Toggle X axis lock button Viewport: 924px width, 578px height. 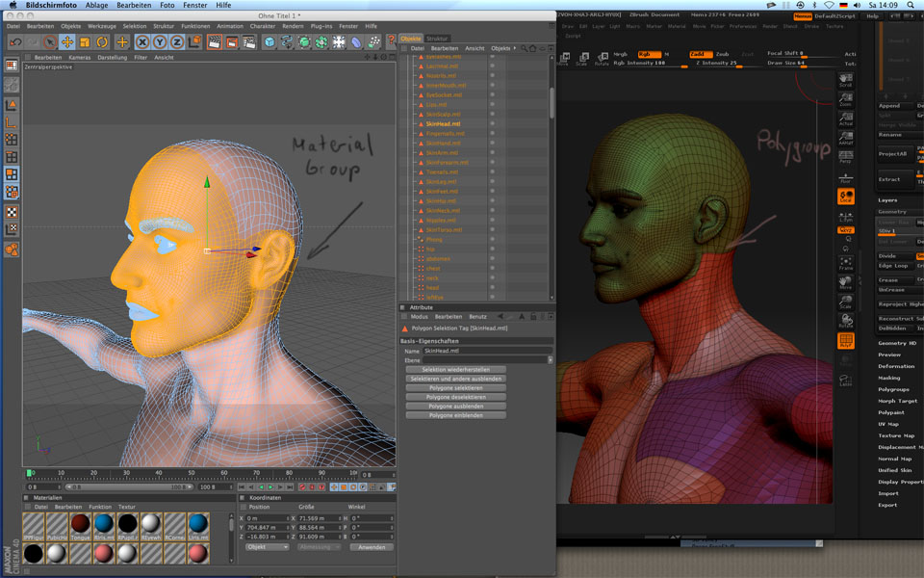(x=142, y=42)
